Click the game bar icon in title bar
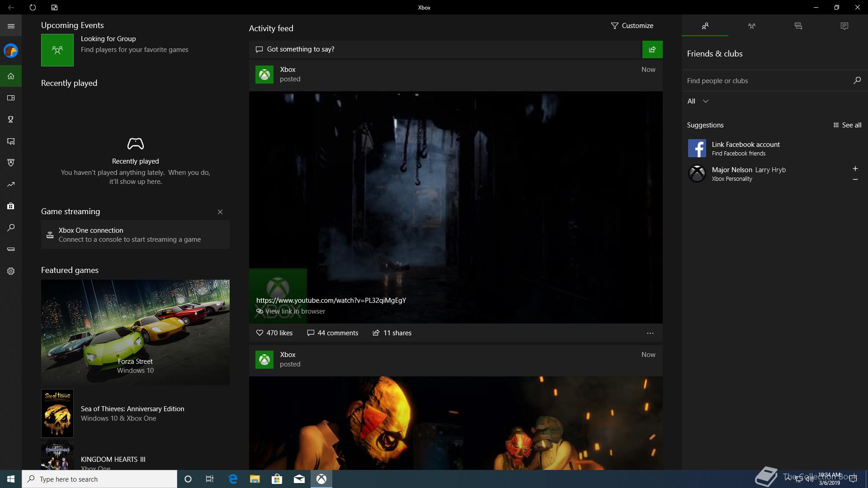The width and height of the screenshot is (868, 488). point(54,7)
